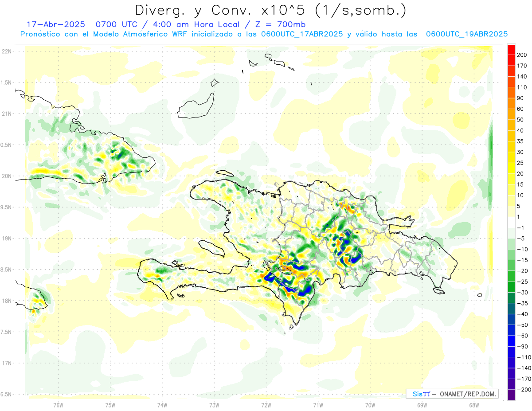Click the white color bar segment between 1 and -1

pos(511,222)
